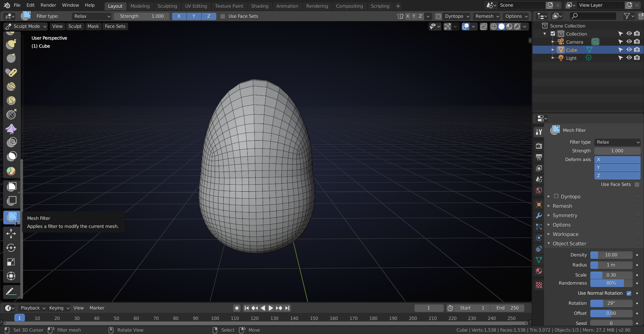Switch to the UV Editing workspace tab

point(196,6)
